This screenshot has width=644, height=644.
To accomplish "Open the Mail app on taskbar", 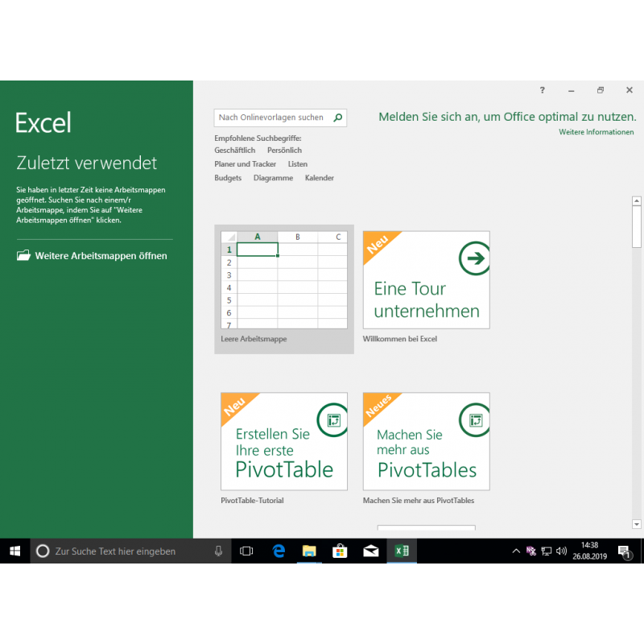I will coord(370,551).
